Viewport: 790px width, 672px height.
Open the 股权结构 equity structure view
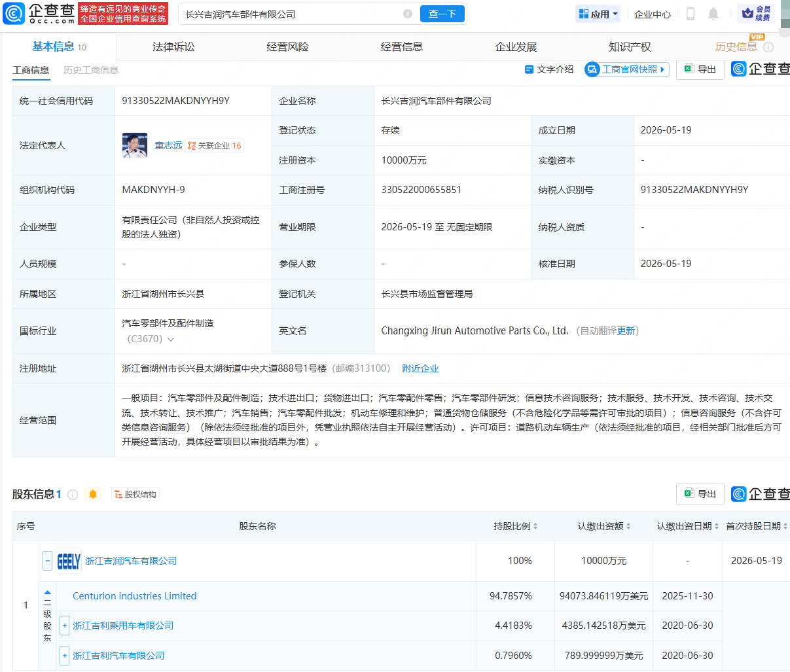[x=135, y=495]
